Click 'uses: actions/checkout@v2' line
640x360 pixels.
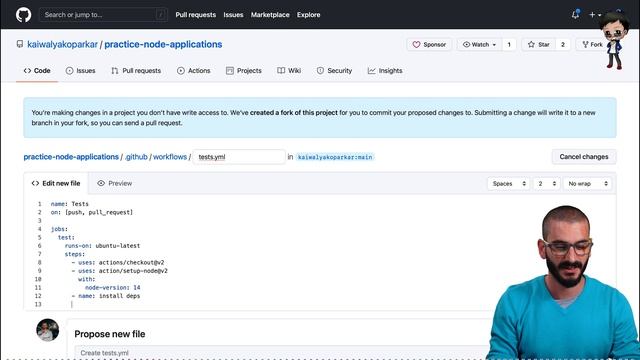(118, 262)
